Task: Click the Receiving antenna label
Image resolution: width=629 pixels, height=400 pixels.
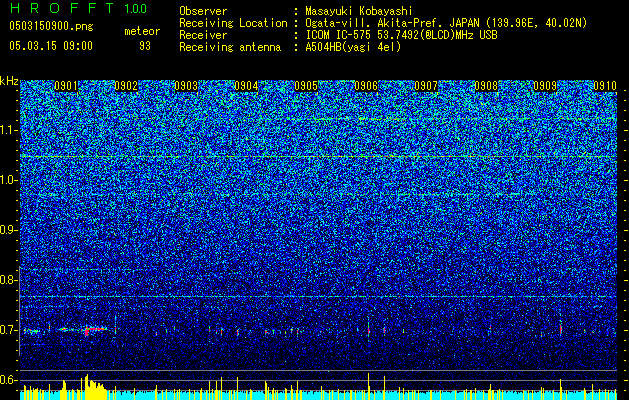Action: [x=230, y=47]
